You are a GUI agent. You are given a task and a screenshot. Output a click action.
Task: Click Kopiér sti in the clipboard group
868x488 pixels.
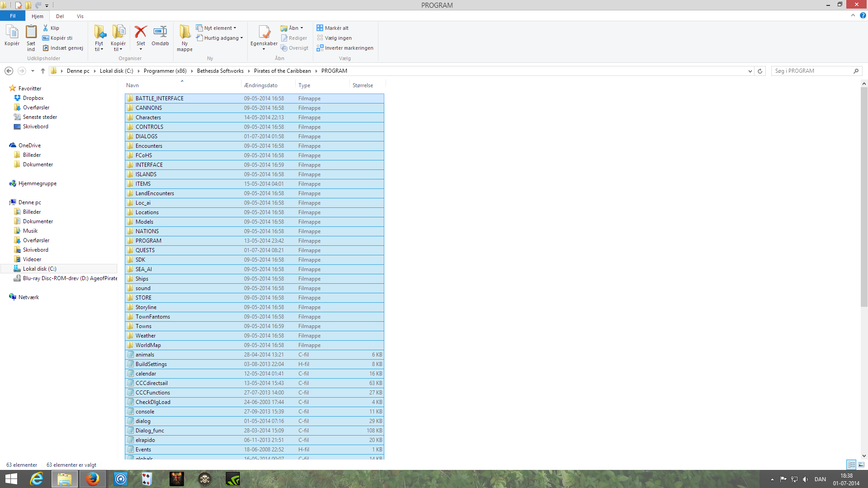click(57, 38)
